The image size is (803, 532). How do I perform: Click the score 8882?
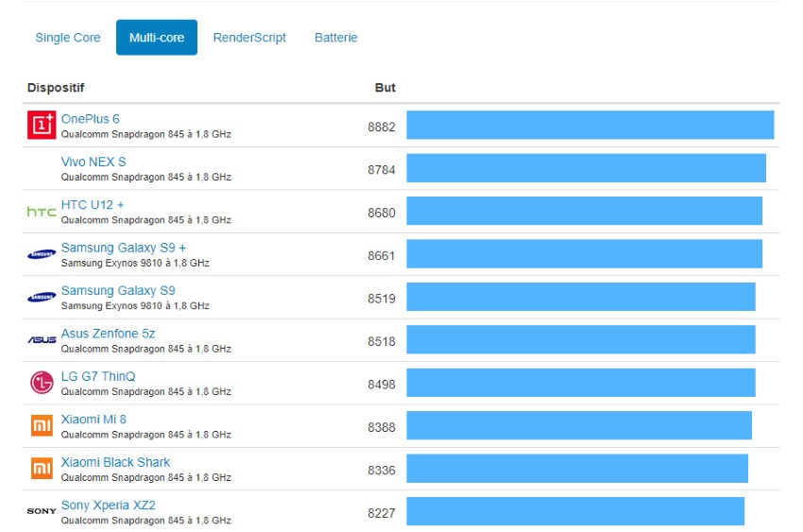[x=382, y=127]
